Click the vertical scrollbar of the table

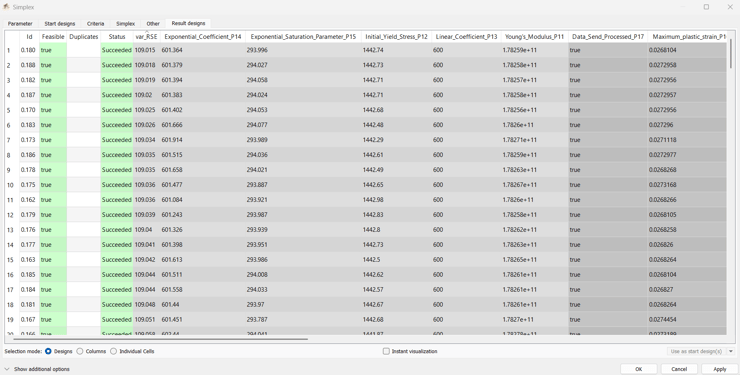click(732, 54)
